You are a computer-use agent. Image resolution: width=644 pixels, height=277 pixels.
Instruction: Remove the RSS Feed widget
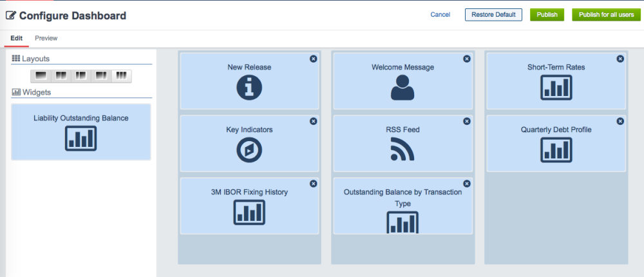point(466,121)
